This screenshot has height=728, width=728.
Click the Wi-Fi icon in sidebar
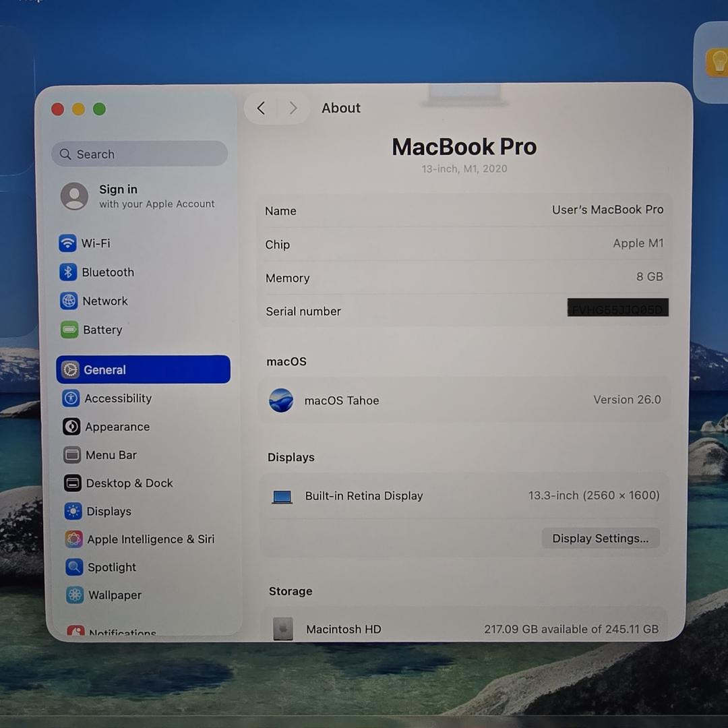(67, 243)
